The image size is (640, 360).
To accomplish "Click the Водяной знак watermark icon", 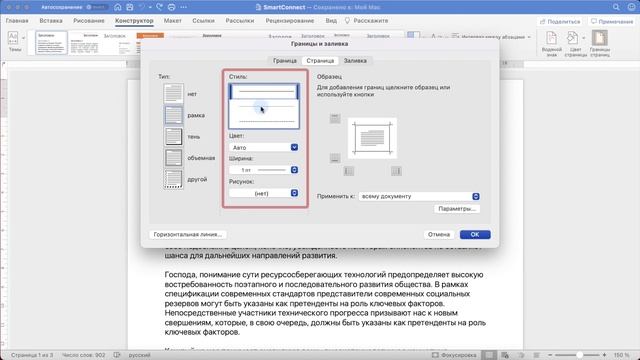I will tap(551, 38).
